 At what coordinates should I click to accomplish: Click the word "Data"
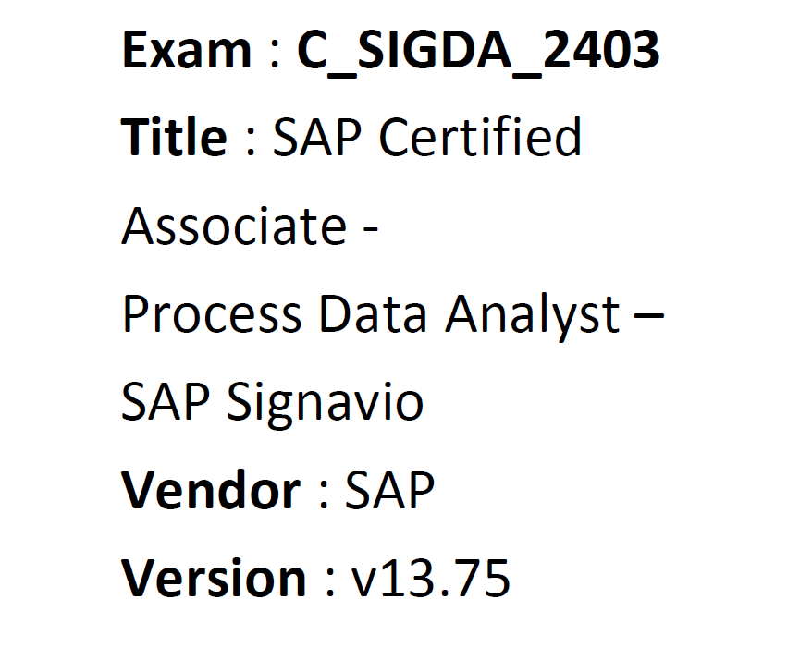pyautogui.click(x=373, y=313)
